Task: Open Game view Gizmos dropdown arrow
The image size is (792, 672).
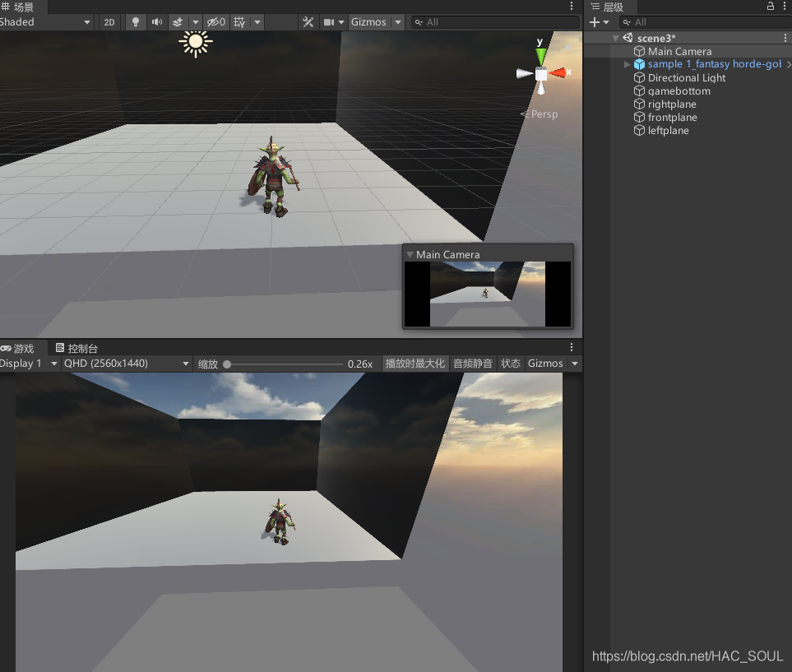Action: 575,364
